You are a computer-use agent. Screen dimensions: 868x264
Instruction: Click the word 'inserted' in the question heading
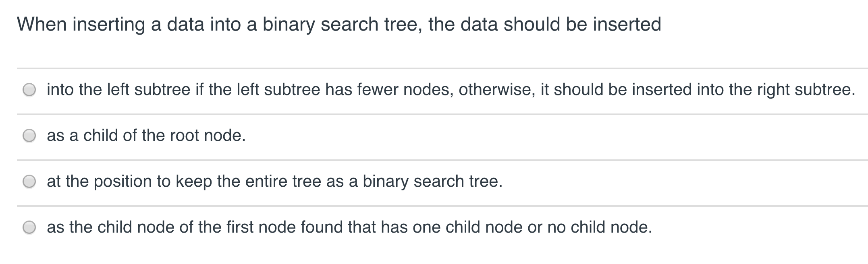(627, 24)
